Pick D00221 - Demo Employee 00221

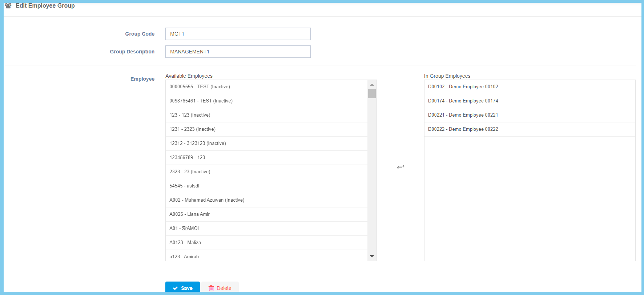click(x=529, y=115)
